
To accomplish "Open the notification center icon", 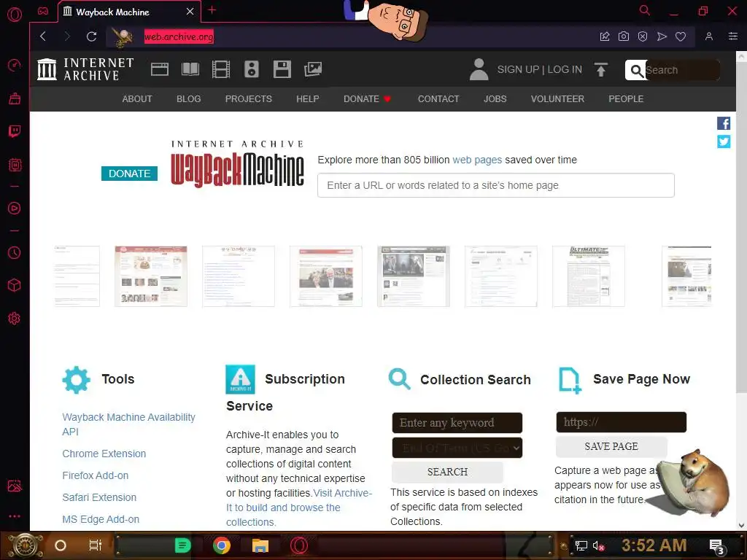I will point(716,546).
